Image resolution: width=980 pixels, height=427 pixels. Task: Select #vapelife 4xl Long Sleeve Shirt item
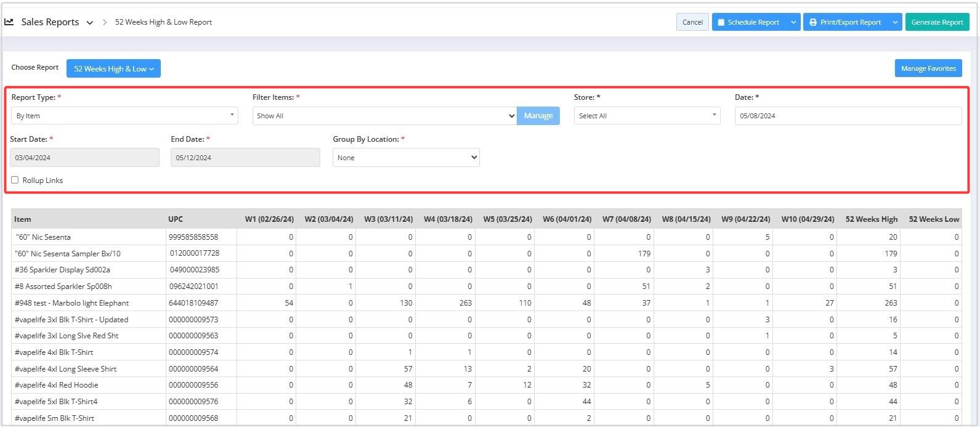pyautogui.click(x=65, y=369)
